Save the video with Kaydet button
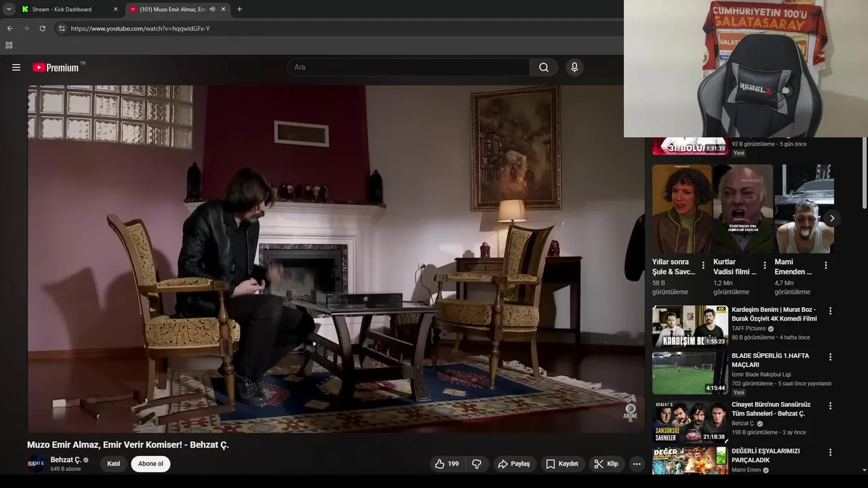This screenshot has height=488, width=868. [x=562, y=464]
